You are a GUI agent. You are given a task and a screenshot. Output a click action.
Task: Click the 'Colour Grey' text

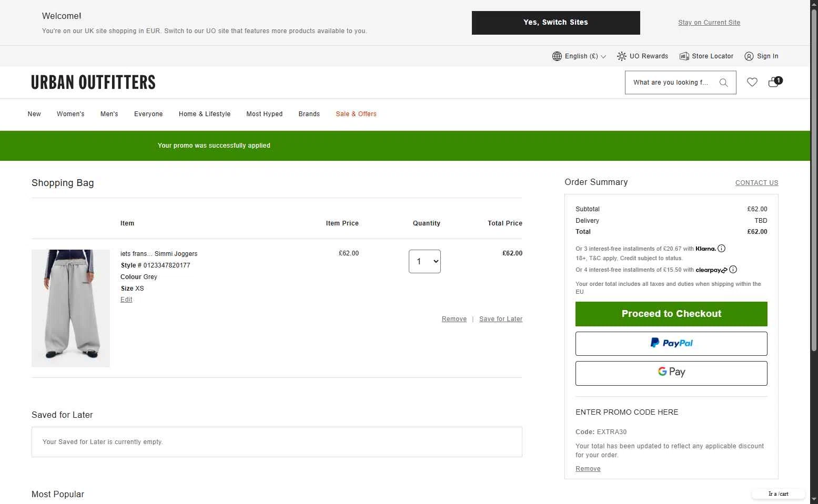[x=139, y=277]
